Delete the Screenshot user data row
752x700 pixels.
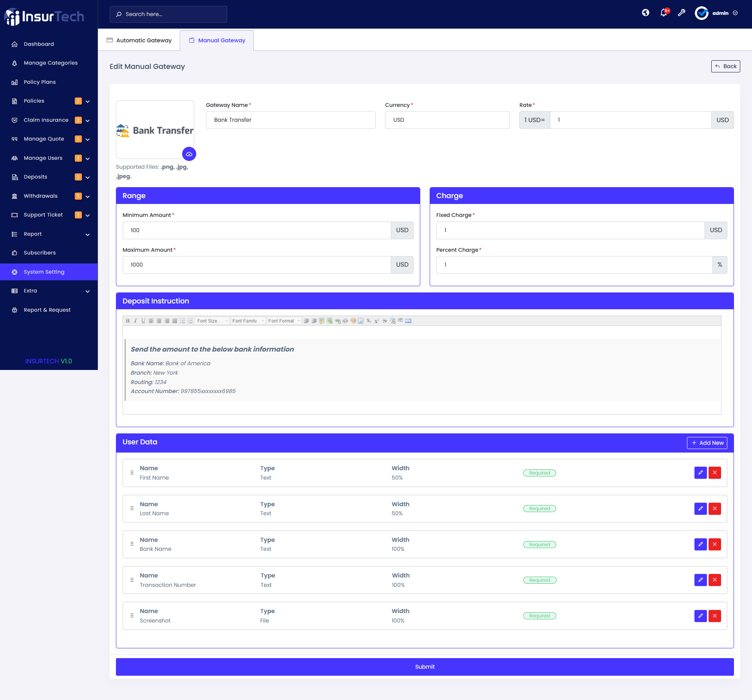pyautogui.click(x=715, y=616)
